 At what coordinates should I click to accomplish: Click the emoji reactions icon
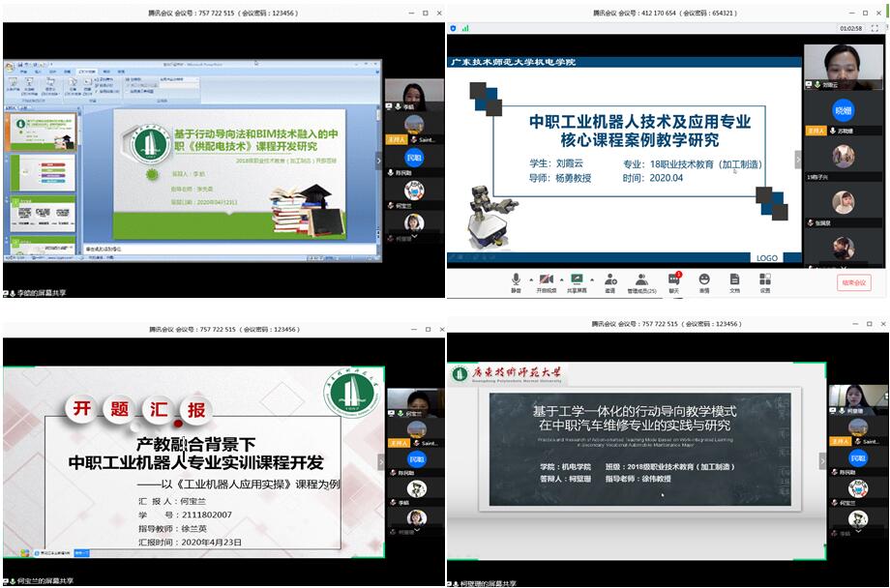point(703,279)
